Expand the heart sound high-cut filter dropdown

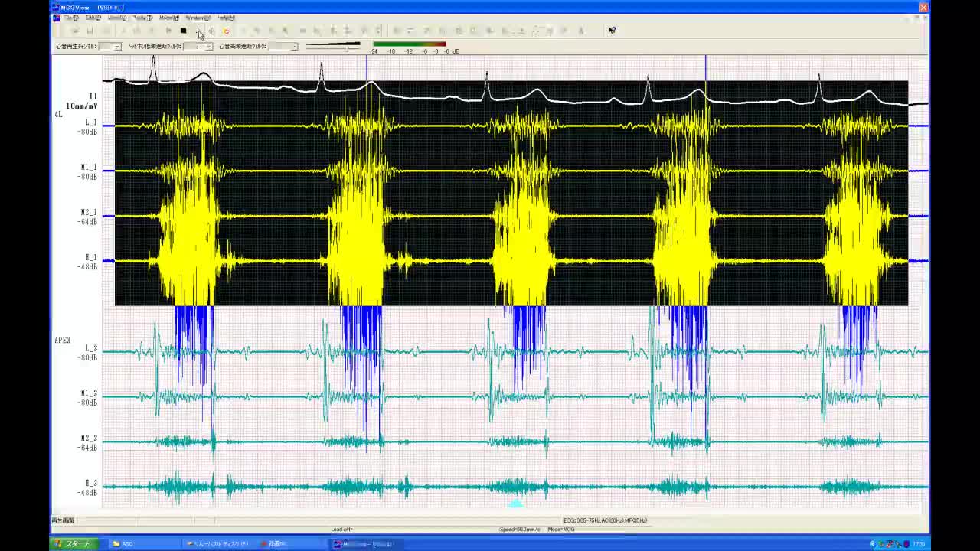tap(293, 47)
